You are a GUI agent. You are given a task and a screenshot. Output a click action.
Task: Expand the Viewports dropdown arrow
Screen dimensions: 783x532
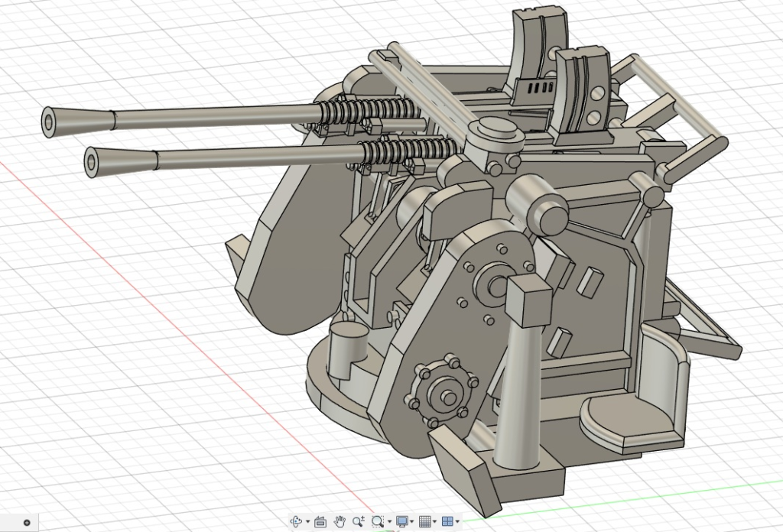click(x=457, y=522)
